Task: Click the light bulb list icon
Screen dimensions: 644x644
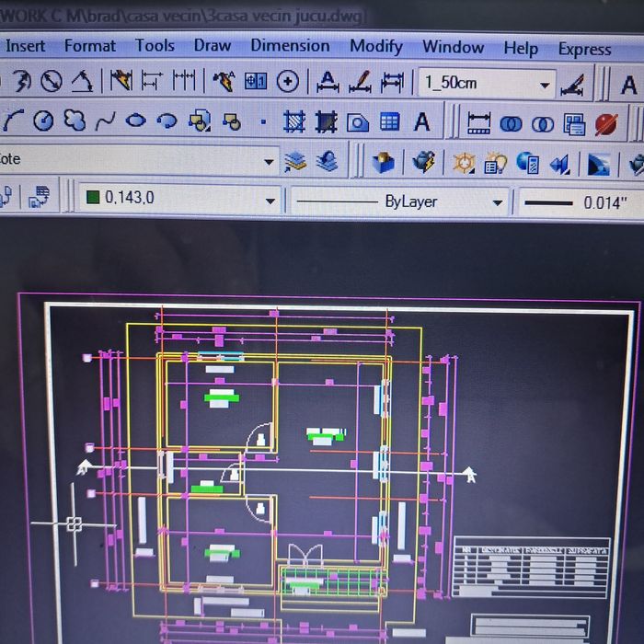Action: click(x=496, y=164)
